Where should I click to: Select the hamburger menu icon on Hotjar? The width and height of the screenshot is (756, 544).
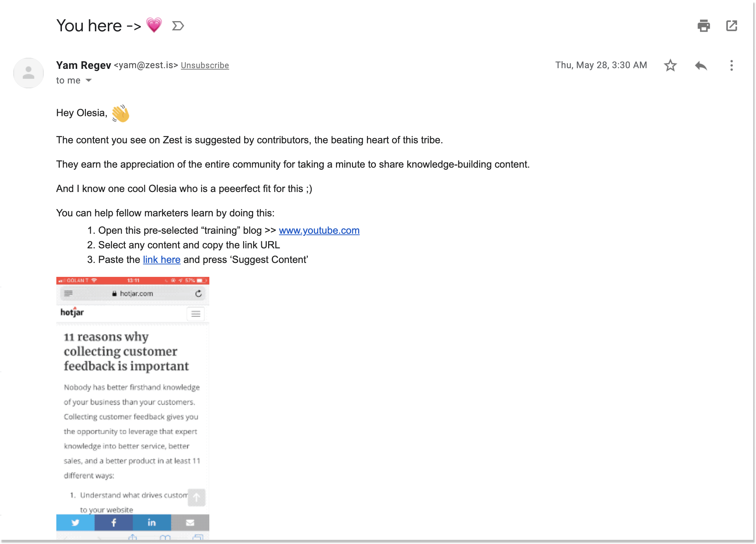click(195, 313)
